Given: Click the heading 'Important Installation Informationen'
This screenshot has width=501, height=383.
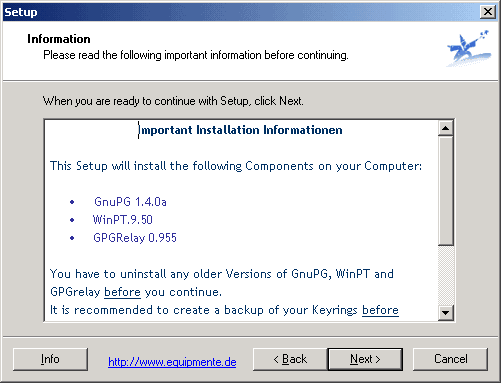Looking at the screenshot, I should (241, 130).
